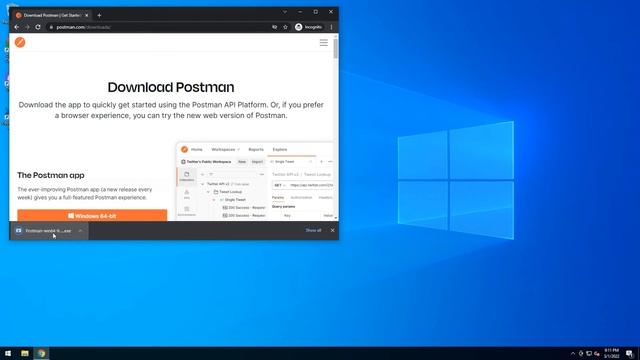Show hidden system tray icons
Viewport: 640px width, 360px height.
click(x=573, y=353)
